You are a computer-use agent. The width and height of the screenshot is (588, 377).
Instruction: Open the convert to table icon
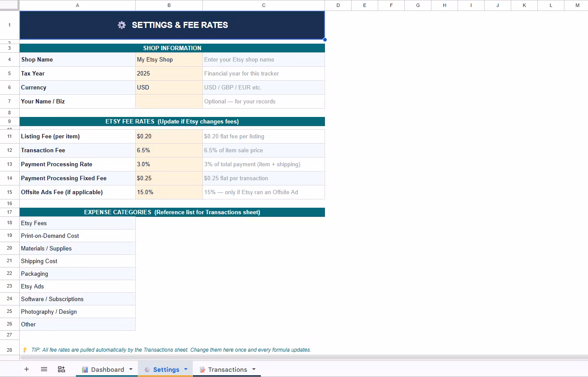click(62, 369)
